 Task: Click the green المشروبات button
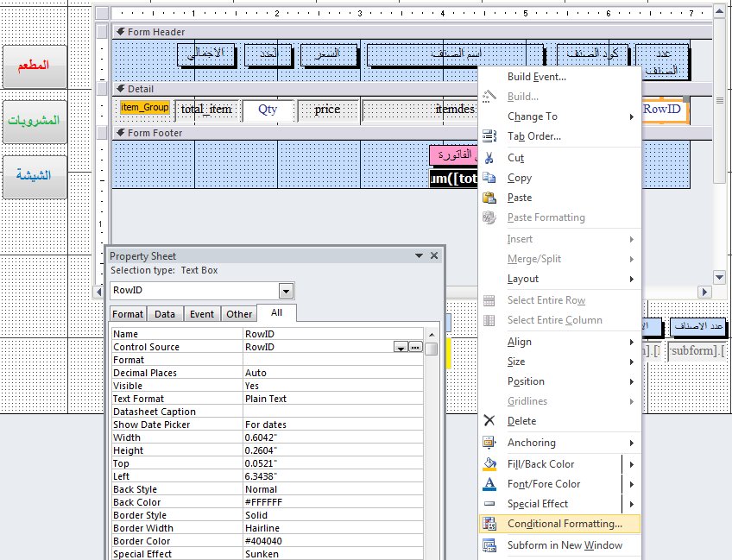click(x=35, y=122)
